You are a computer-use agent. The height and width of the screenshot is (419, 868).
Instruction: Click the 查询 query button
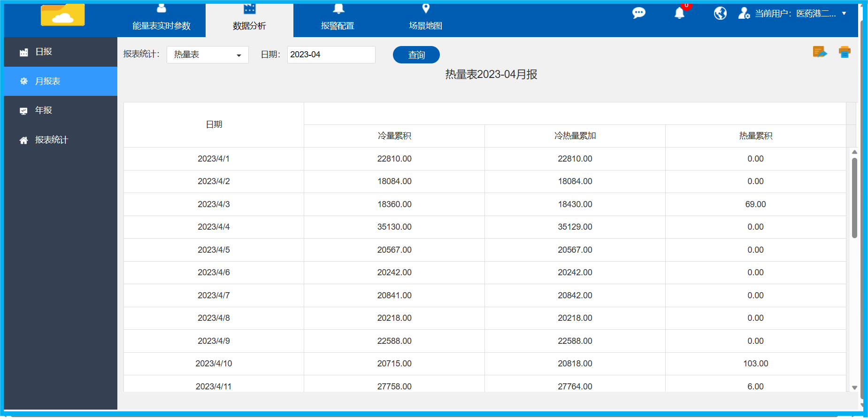(416, 54)
